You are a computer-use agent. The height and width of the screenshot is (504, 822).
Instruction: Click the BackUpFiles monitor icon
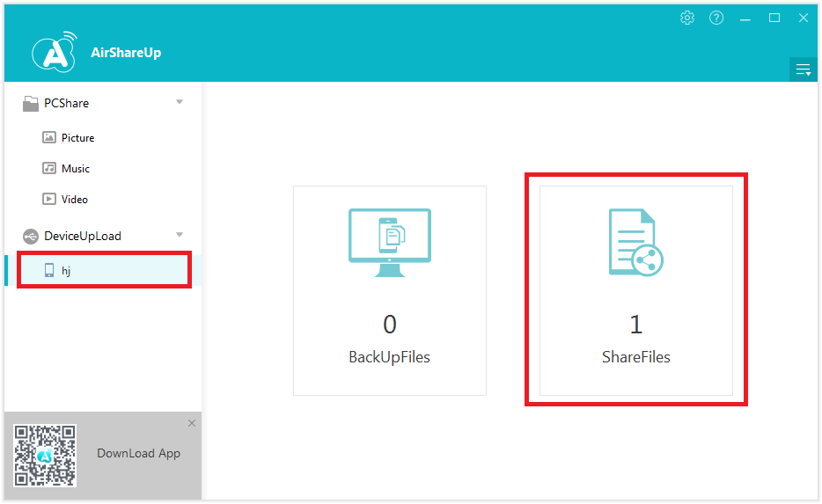(x=390, y=243)
